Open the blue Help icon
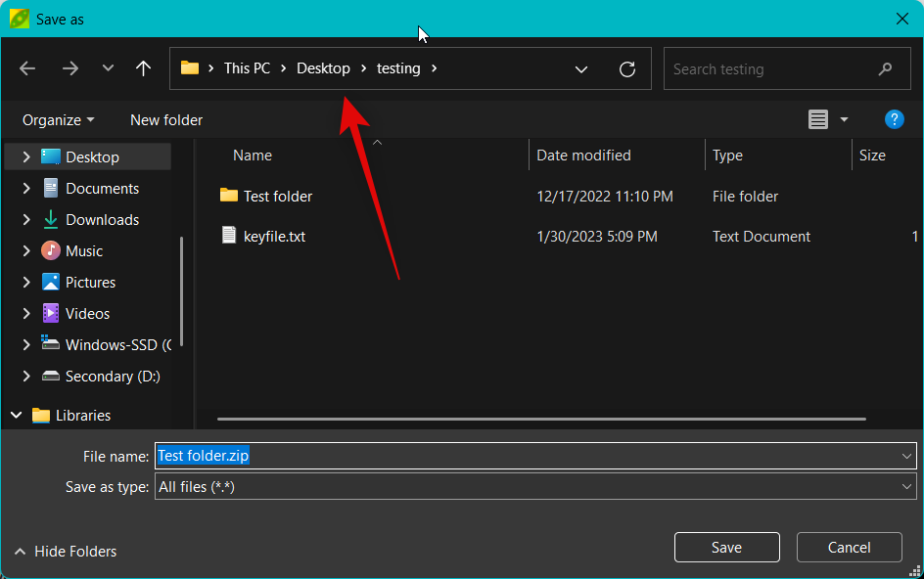This screenshot has height=579, width=924. coord(894,119)
